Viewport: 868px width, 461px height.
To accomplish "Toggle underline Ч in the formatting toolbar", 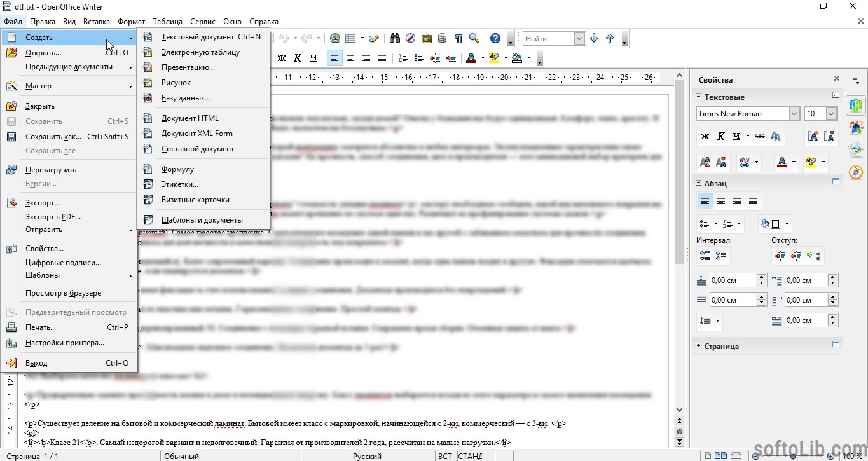I will point(313,58).
